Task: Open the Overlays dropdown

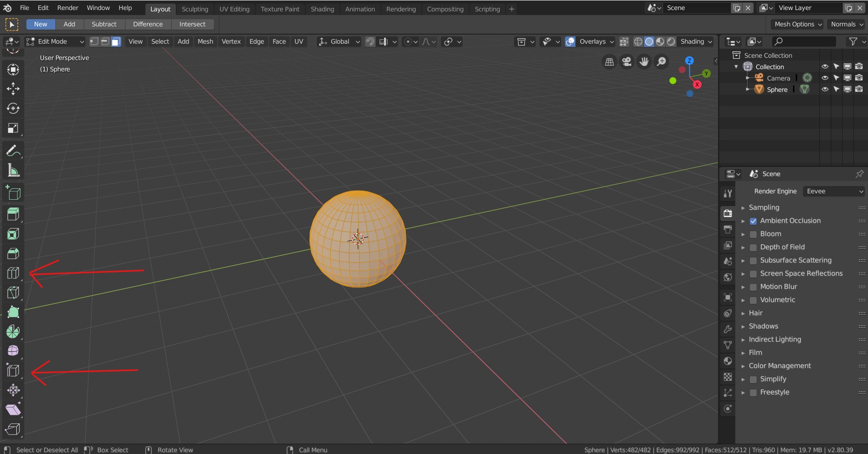Action: 596,41
